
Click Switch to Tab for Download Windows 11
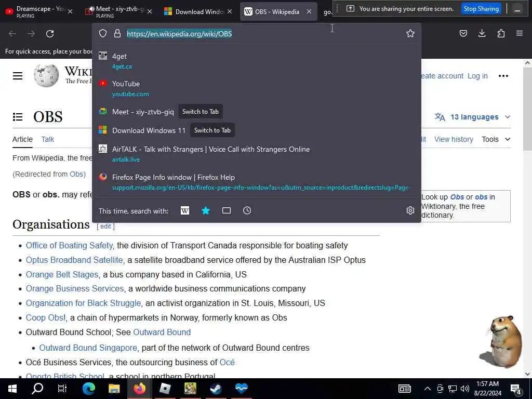point(212,130)
